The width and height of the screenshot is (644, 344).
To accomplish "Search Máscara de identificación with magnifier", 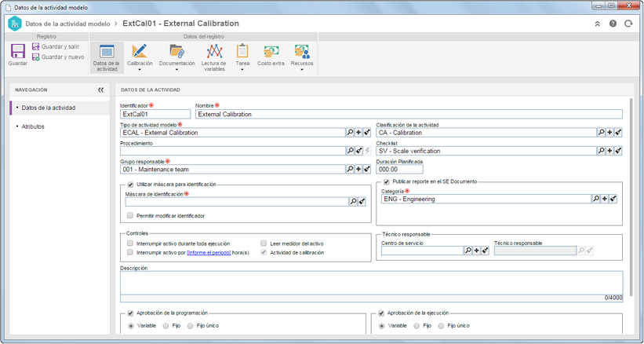I will (x=353, y=202).
